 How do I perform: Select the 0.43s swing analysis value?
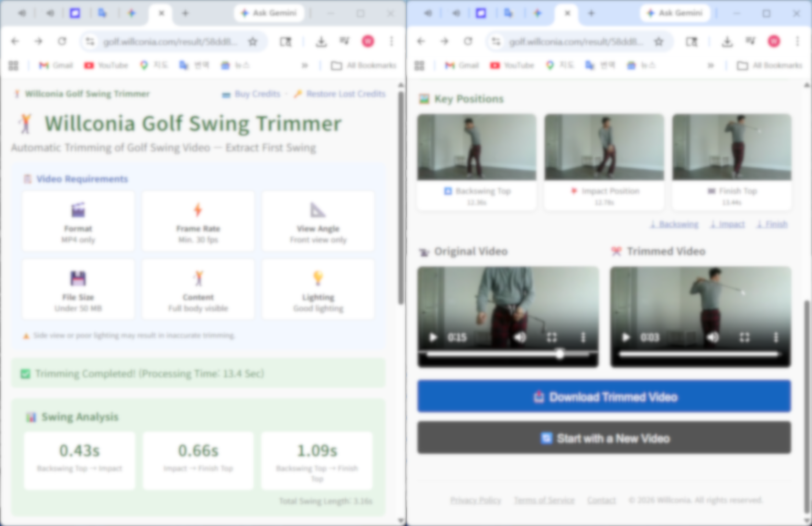point(79,451)
